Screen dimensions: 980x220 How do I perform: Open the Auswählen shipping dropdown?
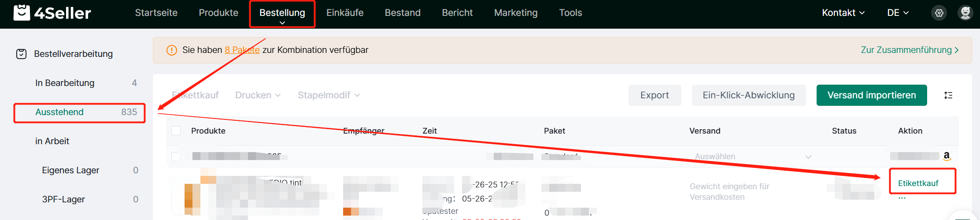[x=753, y=157]
